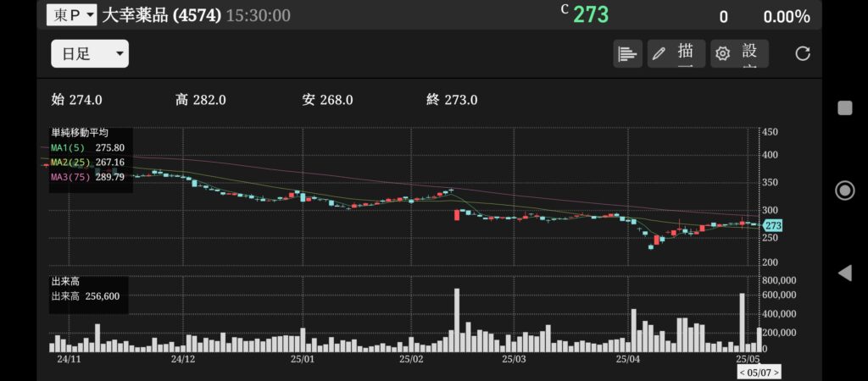The height and width of the screenshot is (381, 868).
Task: Click the 終 273.0 close value
Action: [x=452, y=100]
